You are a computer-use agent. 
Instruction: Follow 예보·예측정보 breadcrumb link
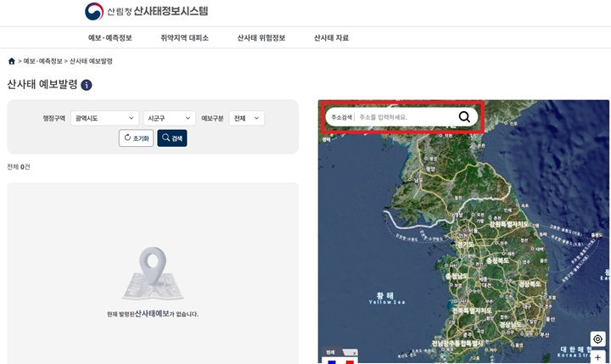coord(43,61)
